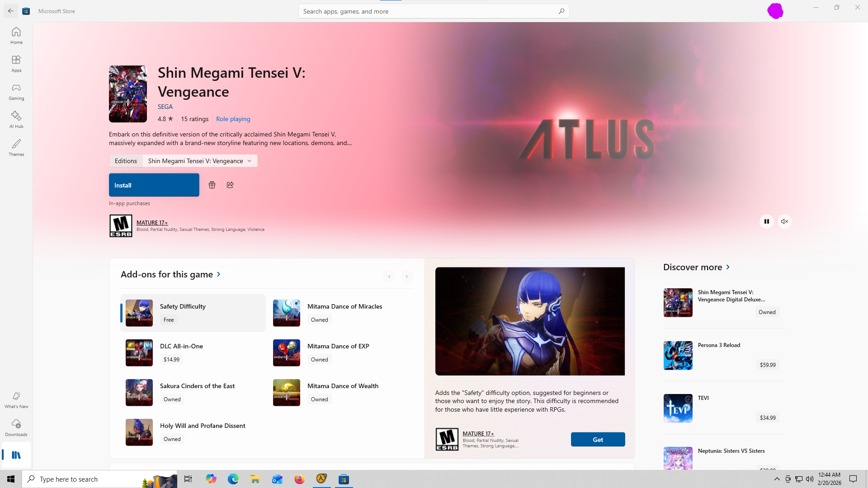Unmute the trailer audio

[x=785, y=221]
